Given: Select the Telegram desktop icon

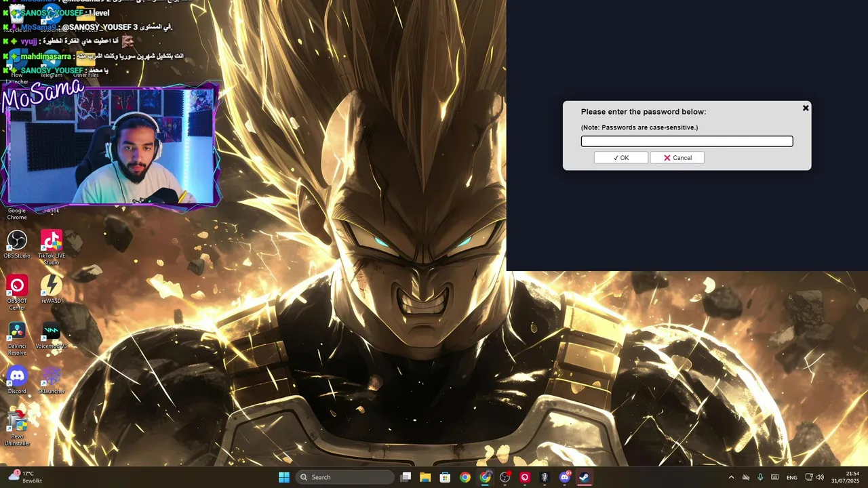Looking at the screenshot, I should tap(52, 63).
